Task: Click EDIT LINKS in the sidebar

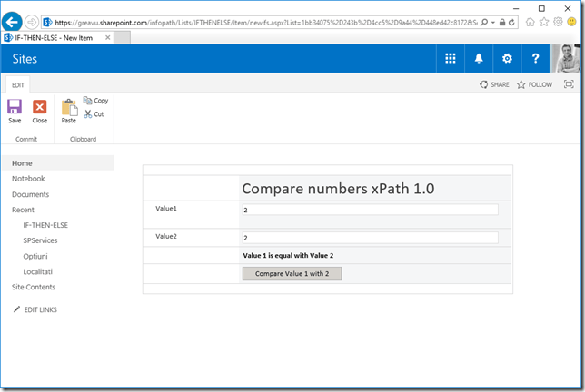Action: [x=39, y=310]
